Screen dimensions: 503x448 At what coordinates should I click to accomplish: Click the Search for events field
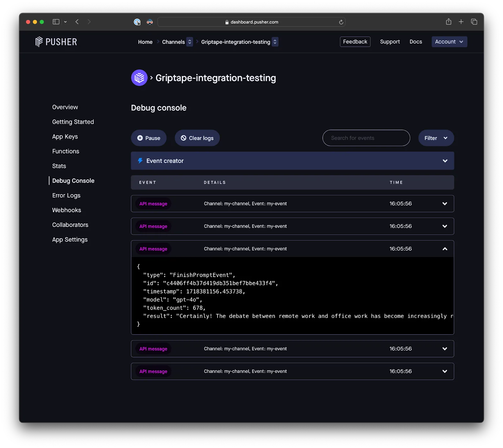click(x=366, y=138)
